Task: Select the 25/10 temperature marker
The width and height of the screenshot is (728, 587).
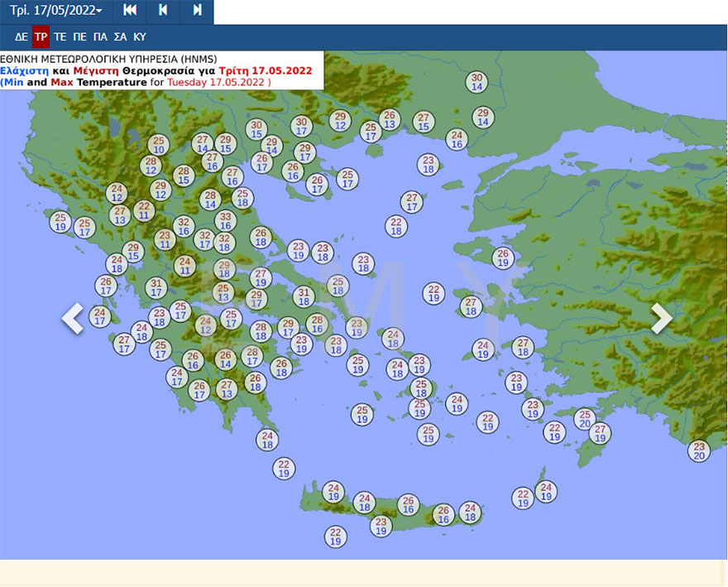Action: pos(159,145)
